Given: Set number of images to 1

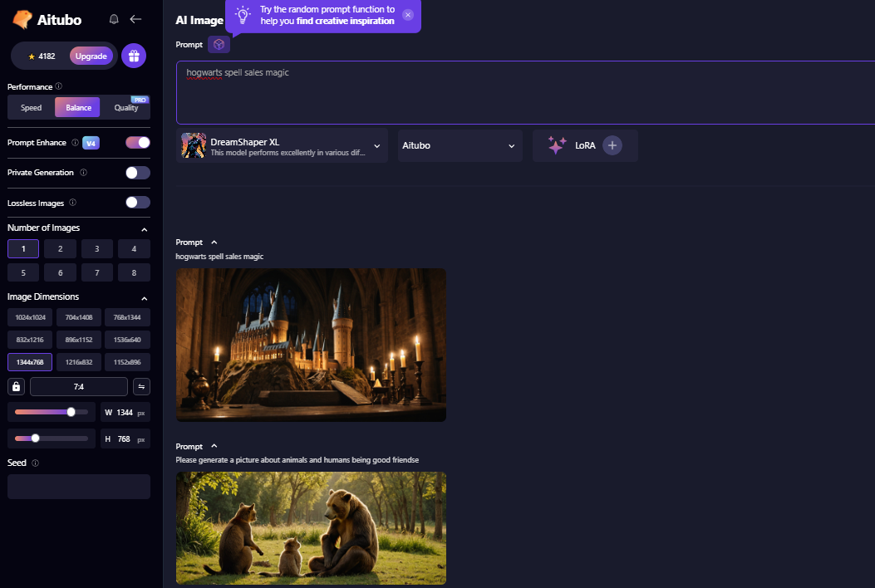Looking at the screenshot, I should (x=23, y=249).
